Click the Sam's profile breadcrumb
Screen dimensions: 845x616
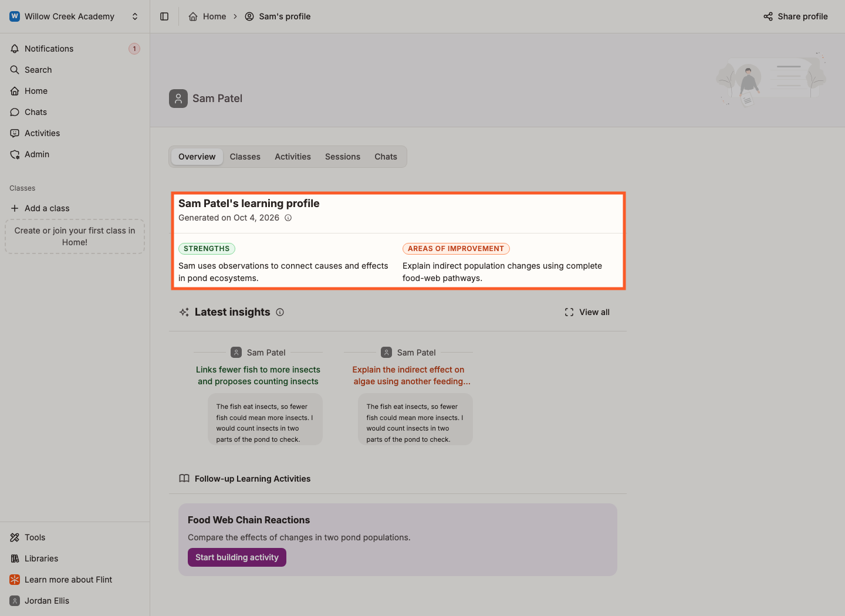point(278,16)
